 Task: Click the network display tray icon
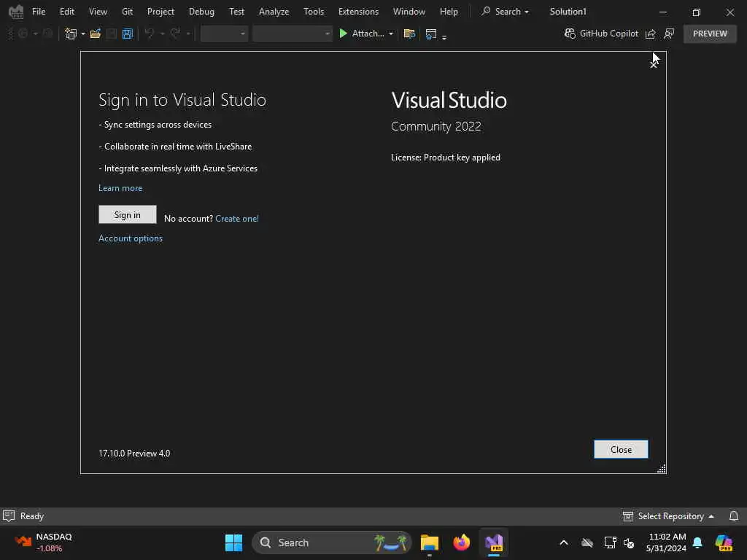point(611,542)
